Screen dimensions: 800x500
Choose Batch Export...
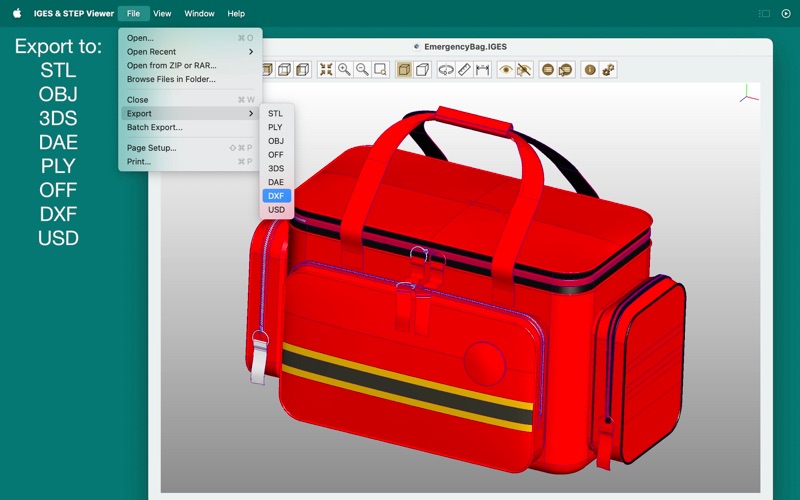click(190, 127)
